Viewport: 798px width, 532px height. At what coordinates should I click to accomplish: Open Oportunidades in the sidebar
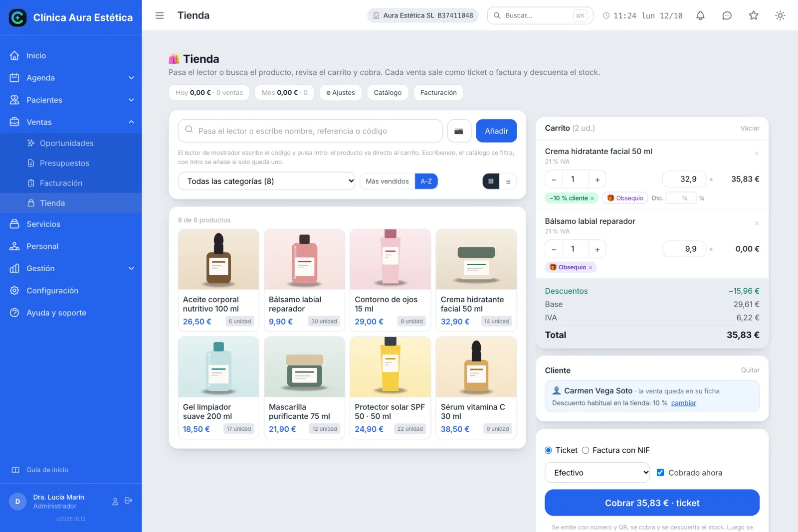[x=71, y=143]
